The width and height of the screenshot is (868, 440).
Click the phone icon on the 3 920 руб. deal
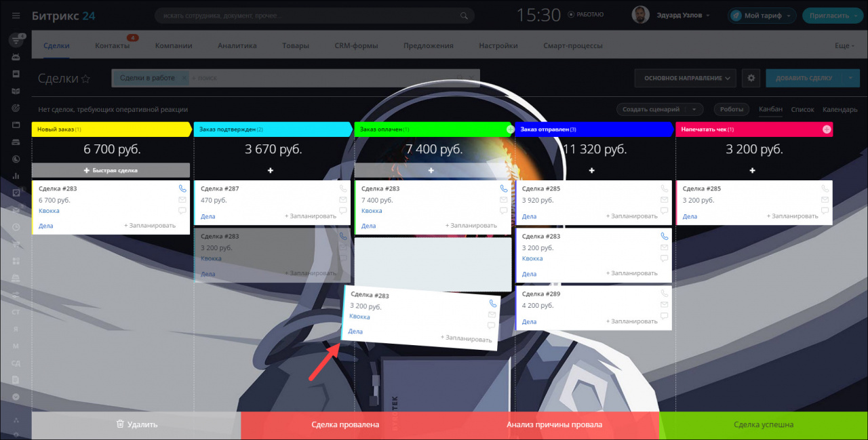point(665,188)
